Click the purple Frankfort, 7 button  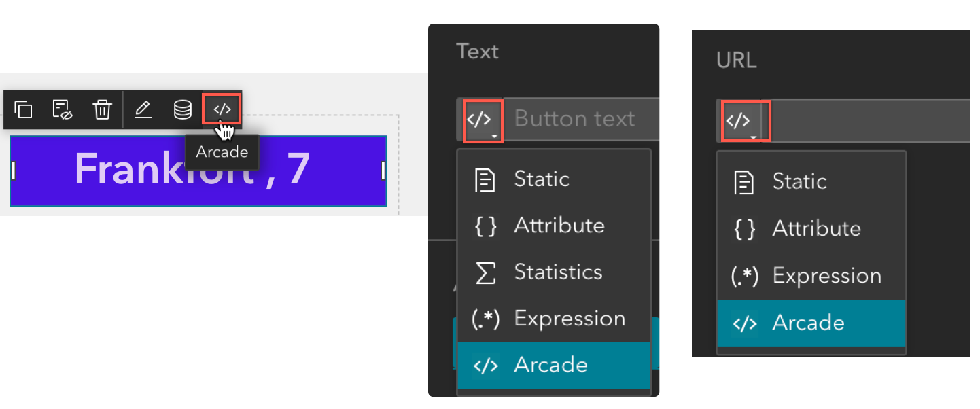pos(197,170)
